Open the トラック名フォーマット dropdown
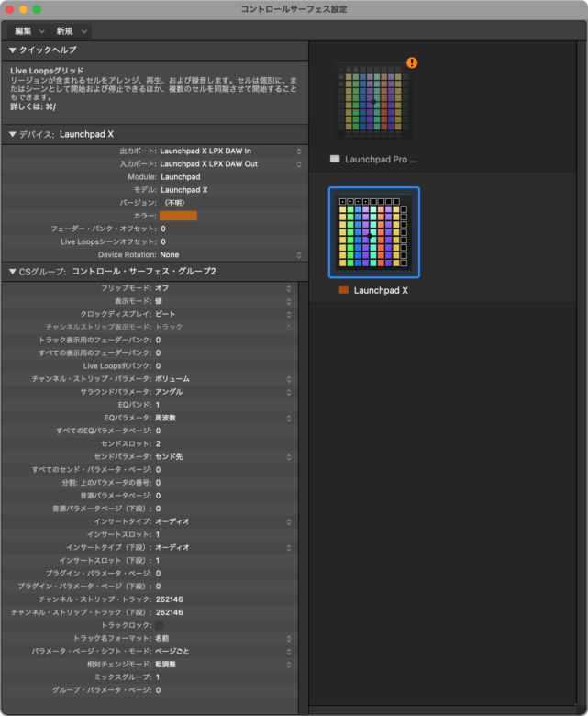Viewport: 588px width, 716px height. click(224, 638)
